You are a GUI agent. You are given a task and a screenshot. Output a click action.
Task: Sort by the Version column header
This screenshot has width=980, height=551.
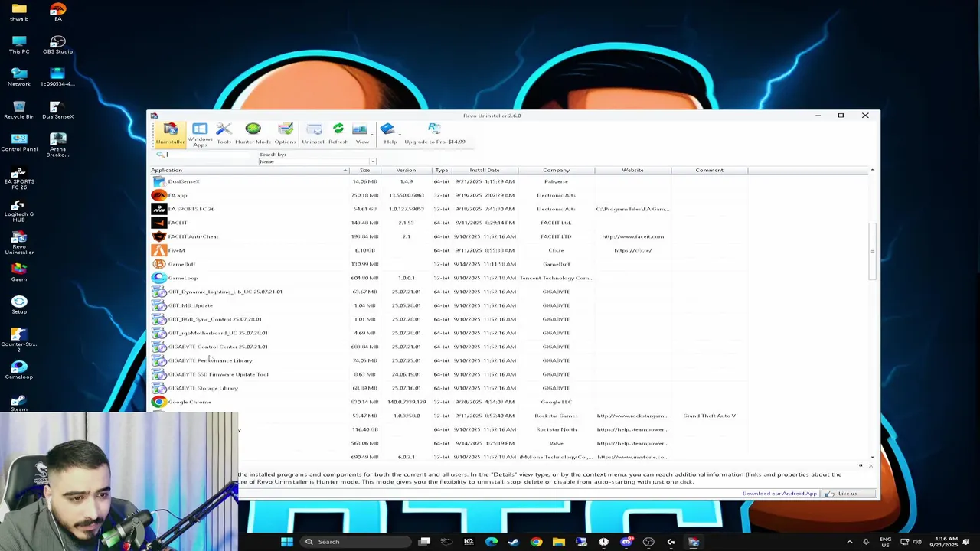[x=406, y=170]
